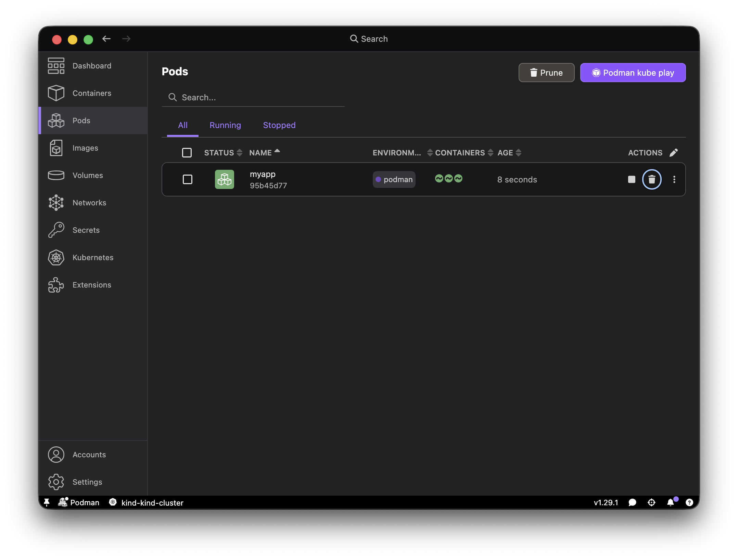This screenshot has width=738, height=560.
Task: Edit table columns with pencil icon
Action: (674, 153)
